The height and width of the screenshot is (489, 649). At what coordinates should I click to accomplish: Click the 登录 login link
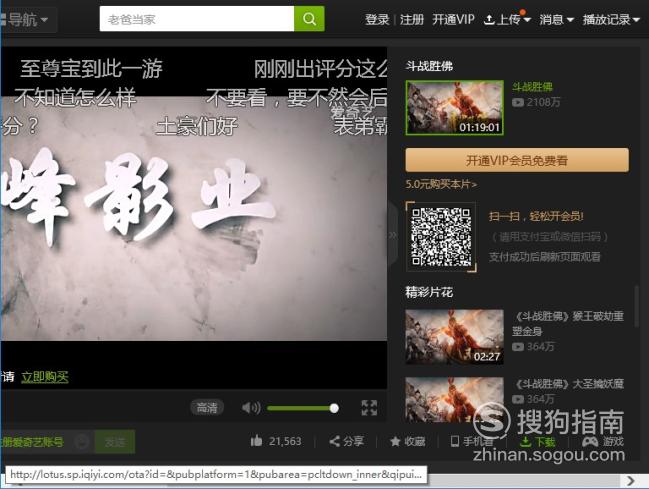[377, 19]
